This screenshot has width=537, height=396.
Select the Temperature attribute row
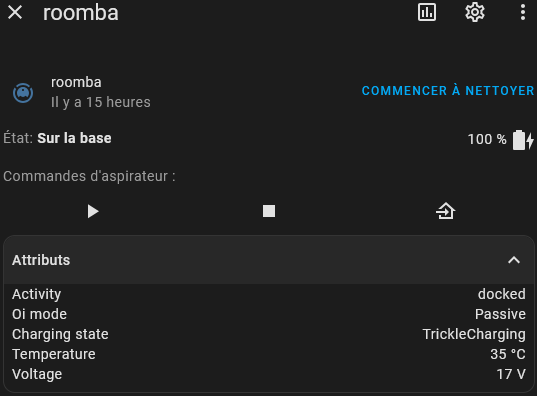(x=269, y=354)
